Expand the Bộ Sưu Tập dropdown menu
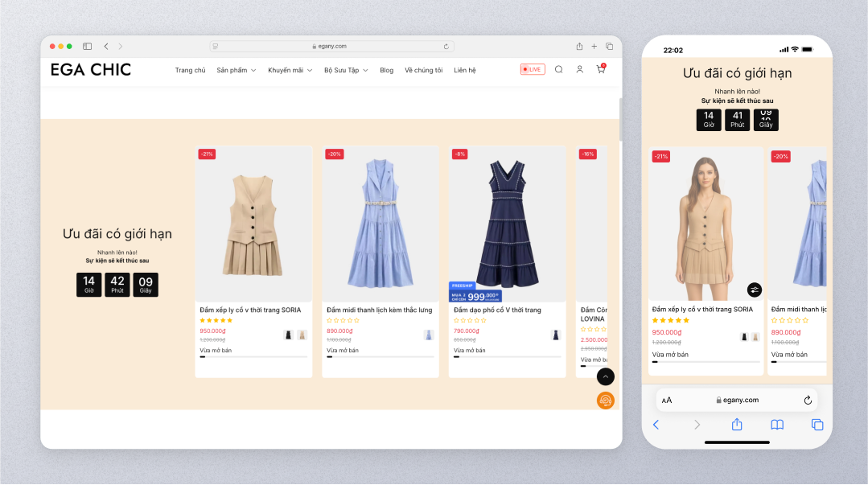Screen dimensions: 868x485 pyautogui.click(x=346, y=71)
